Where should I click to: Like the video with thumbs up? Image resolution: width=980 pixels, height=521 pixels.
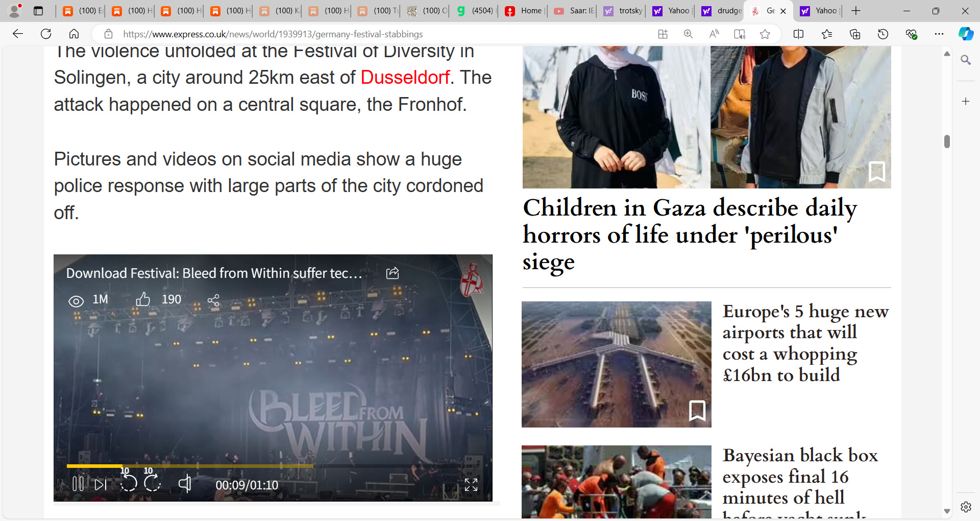pos(143,299)
